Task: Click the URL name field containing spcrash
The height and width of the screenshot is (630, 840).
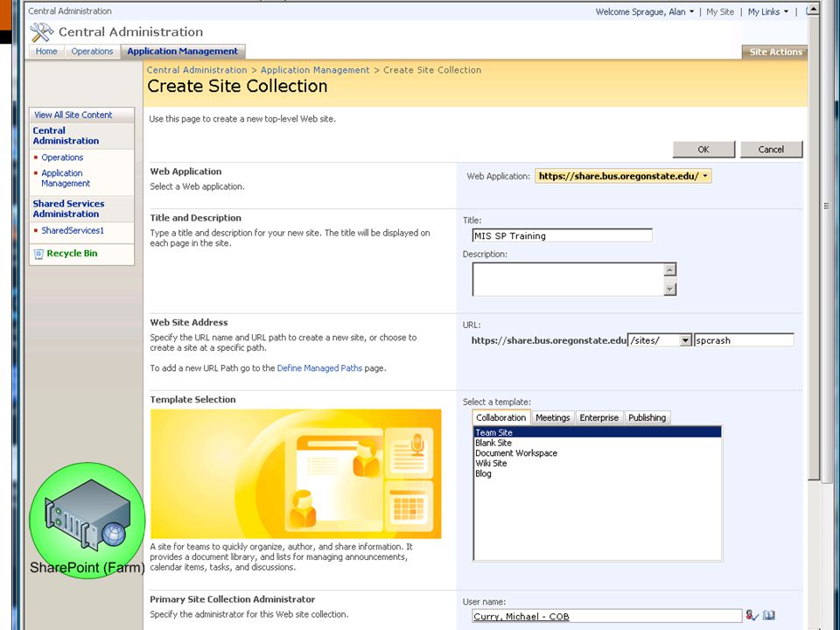Action: (744, 340)
